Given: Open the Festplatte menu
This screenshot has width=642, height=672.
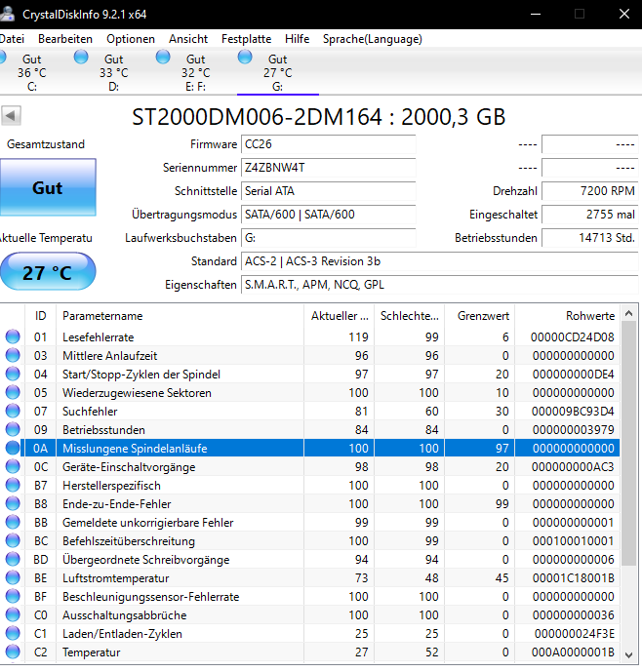Looking at the screenshot, I should point(246,39).
